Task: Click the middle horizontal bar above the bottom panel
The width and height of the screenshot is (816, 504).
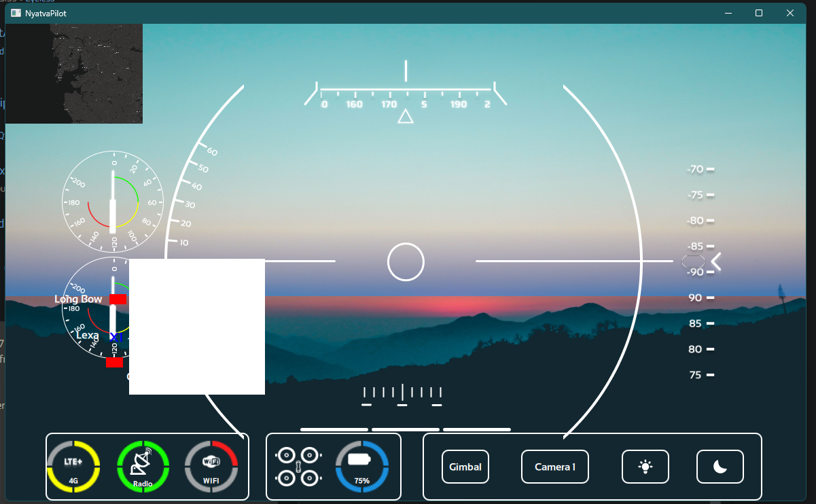Action: coord(406,429)
